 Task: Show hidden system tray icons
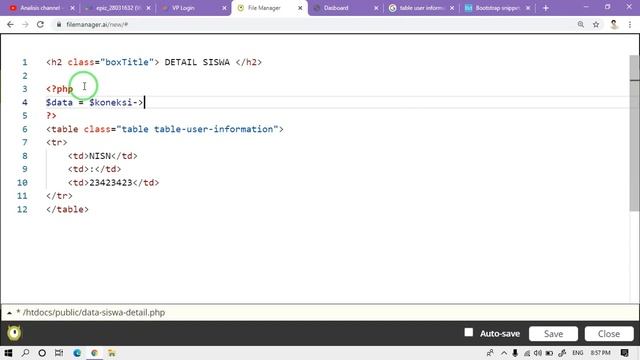coord(504,353)
